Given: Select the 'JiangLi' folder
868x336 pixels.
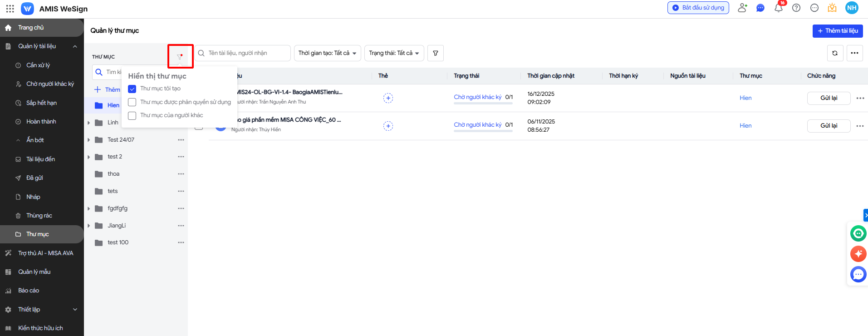Looking at the screenshot, I should [x=117, y=226].
